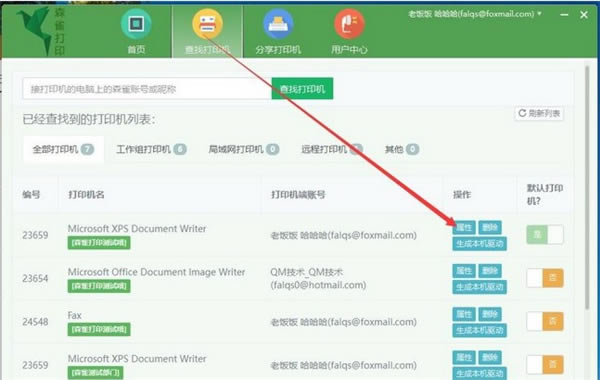600x380 pixels.
Task: Click 删除 for Fax printer 24548
Action: [x=490, y=314]
